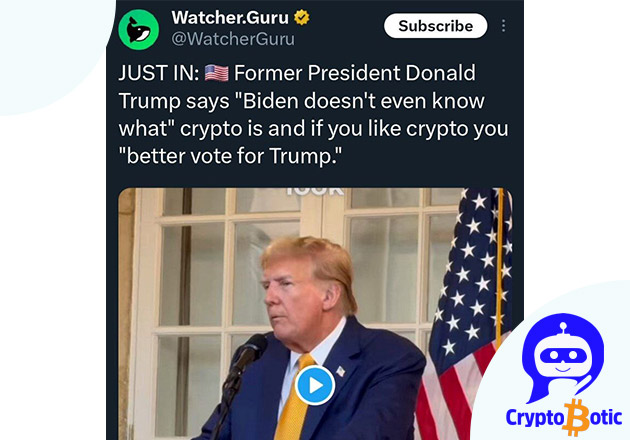
Task: Click the CryptoBotic robot mascot face
Action: (563, 356)
